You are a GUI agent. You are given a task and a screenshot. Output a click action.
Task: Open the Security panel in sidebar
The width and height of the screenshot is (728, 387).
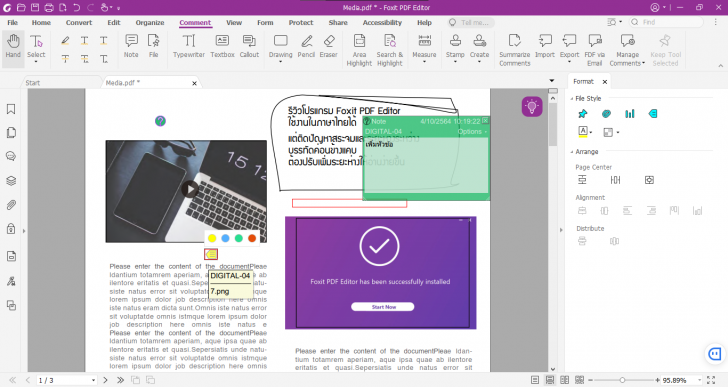11,229
